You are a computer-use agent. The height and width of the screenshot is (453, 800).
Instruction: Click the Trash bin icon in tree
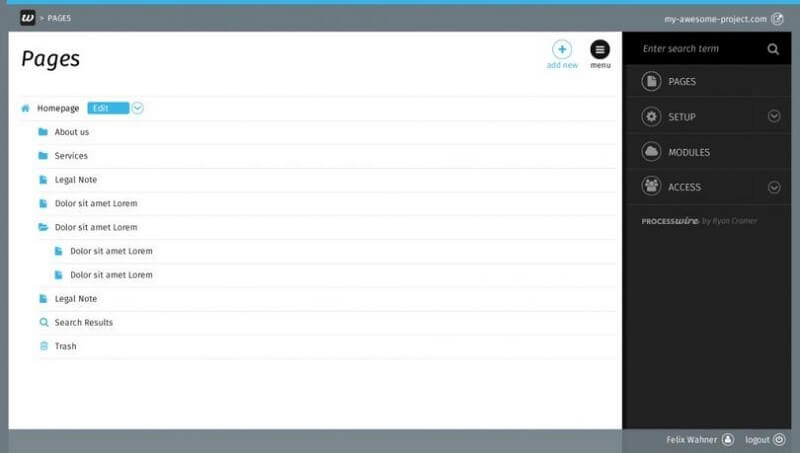click(x=44, y=346)
